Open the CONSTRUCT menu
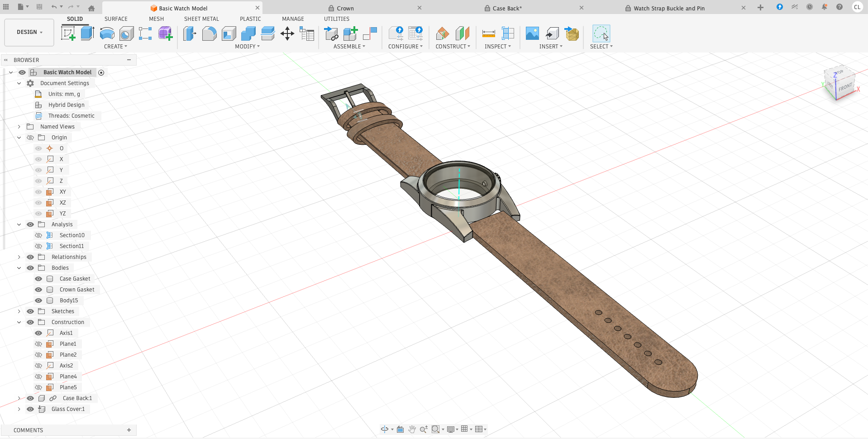The image size is (868, 439). (x=453, y=47)
